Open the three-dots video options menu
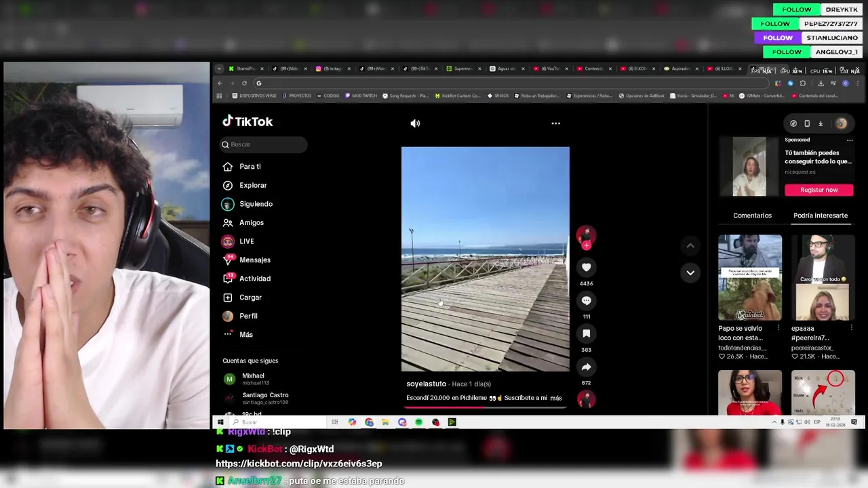The height and width of the screenshot is (488, 868). point(555,123)
